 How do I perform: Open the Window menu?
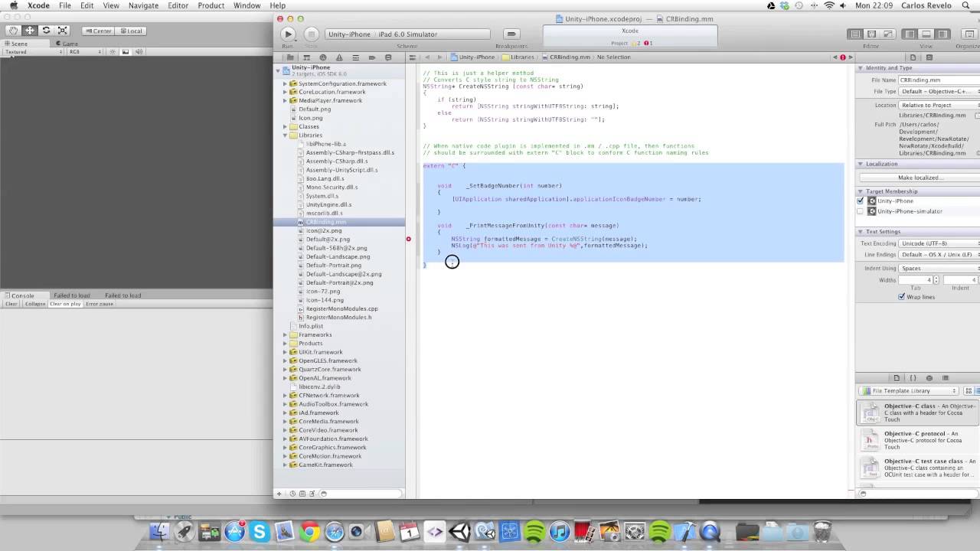[x=247, y=5]
